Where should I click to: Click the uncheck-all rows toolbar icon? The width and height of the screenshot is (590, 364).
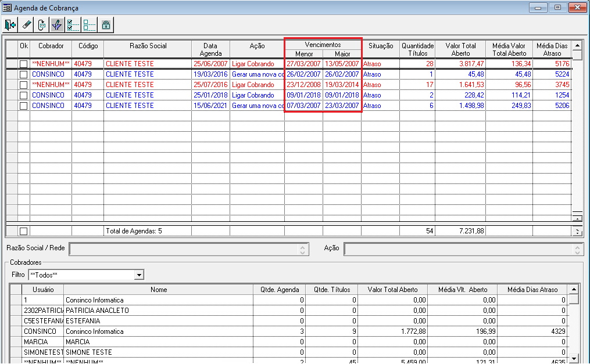coord(89,25)
